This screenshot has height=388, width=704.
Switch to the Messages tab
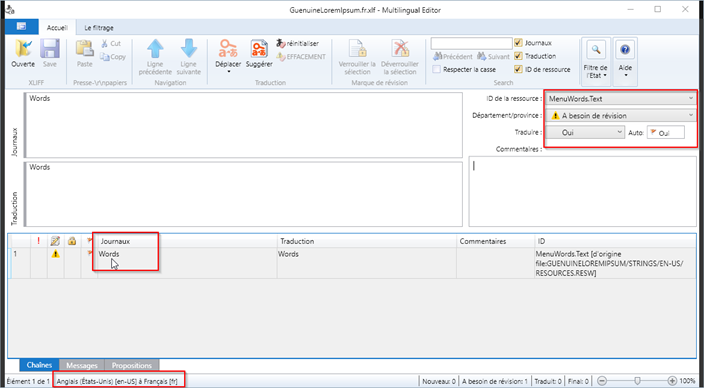pos(82,365)
